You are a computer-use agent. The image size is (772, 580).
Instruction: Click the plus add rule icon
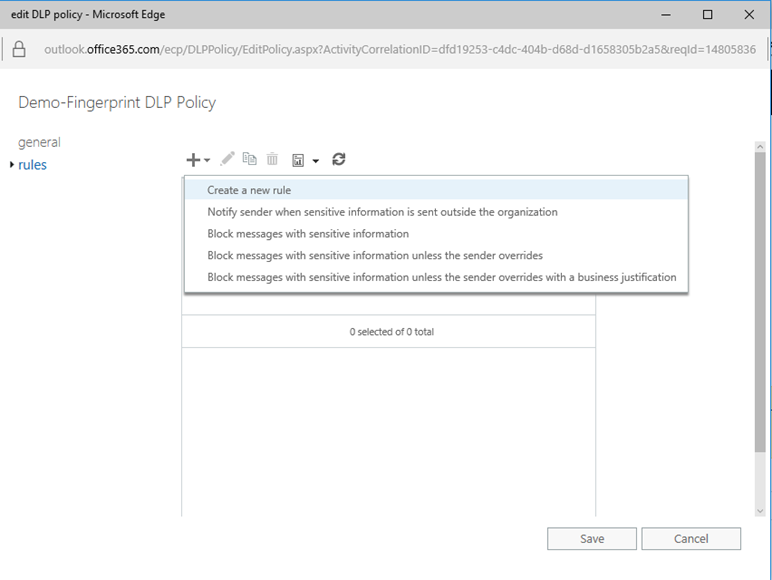click(x=193, y=160)
